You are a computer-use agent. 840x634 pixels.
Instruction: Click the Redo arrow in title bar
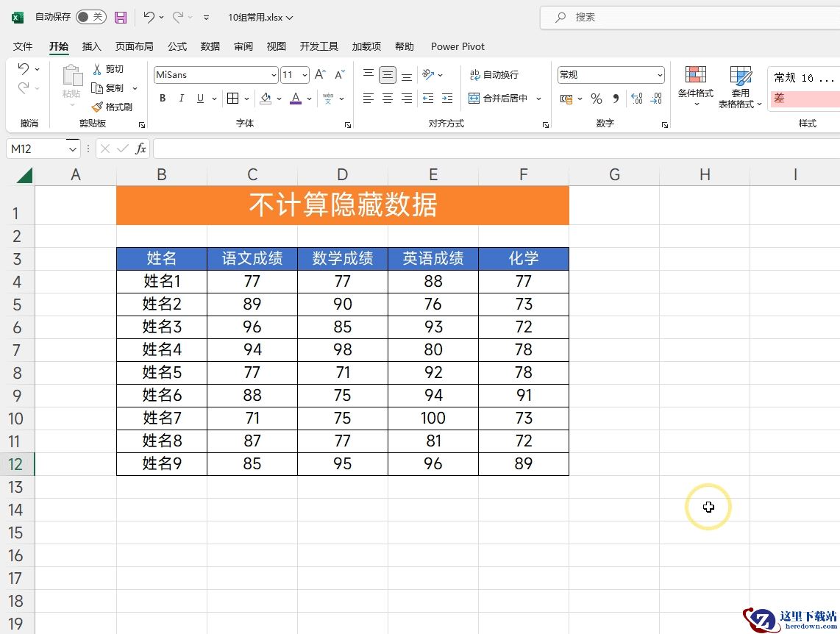[178, 17]
